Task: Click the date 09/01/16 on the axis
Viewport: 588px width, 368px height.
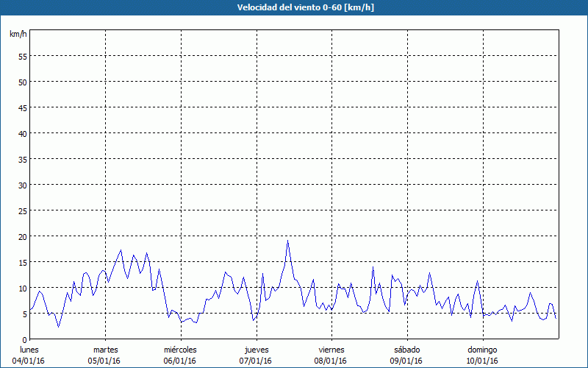Action: (x=406, y=361)
